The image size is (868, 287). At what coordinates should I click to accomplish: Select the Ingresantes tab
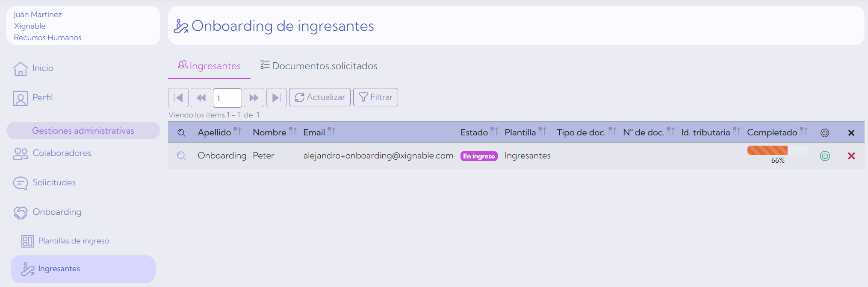coord(209,66)
